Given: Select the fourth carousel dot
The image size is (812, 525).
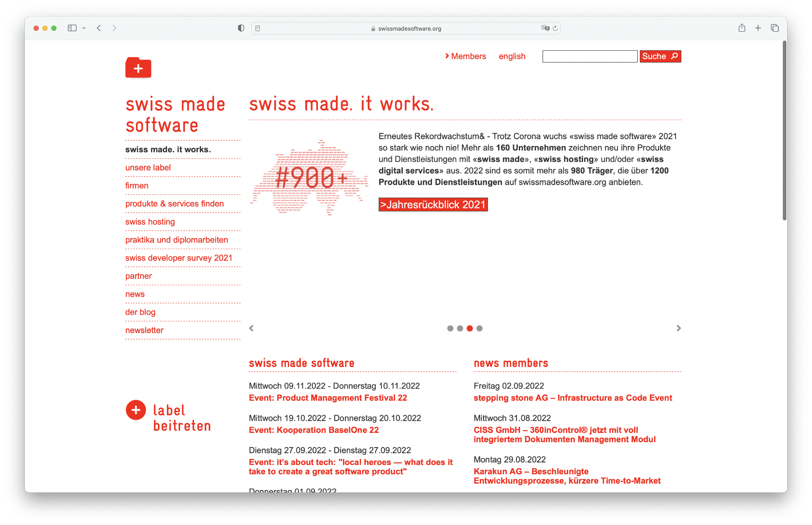Looking at the screenshot, I should tap(479, 328).
